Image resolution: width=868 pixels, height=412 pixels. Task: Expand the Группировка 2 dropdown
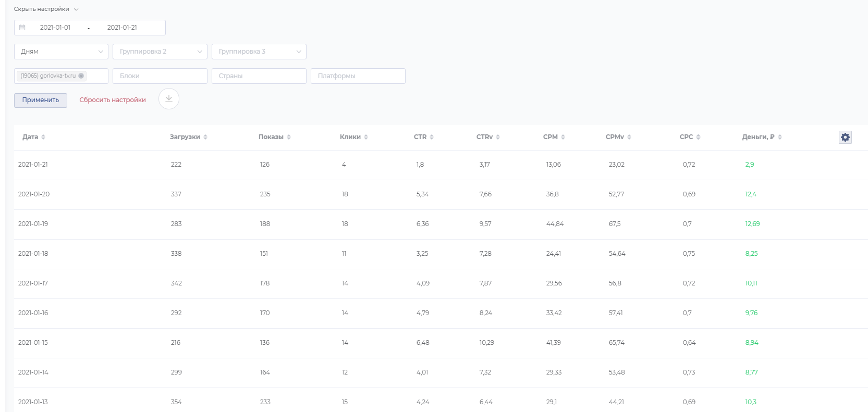pos(160,52)
